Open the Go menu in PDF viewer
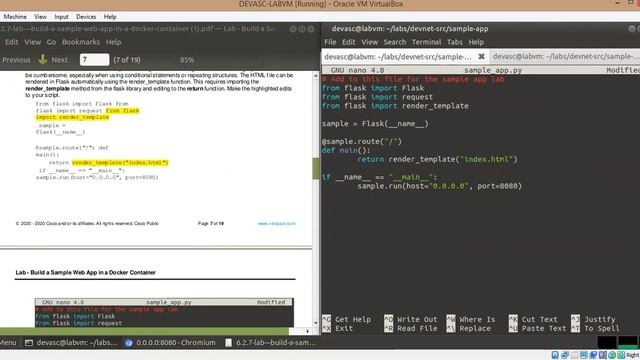This screenshot has height=360, width=640. (x=51, y=42)
